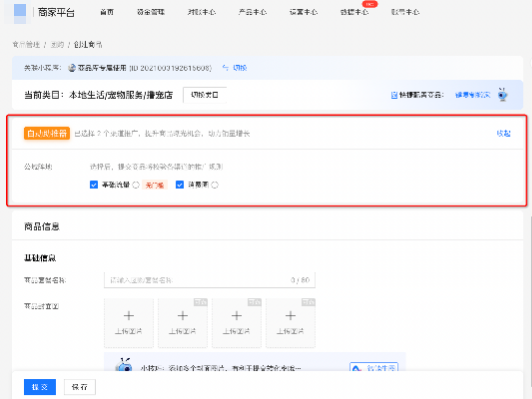Click the plus icon in the first upload box
532x399 pixels.
coord(129,316)
